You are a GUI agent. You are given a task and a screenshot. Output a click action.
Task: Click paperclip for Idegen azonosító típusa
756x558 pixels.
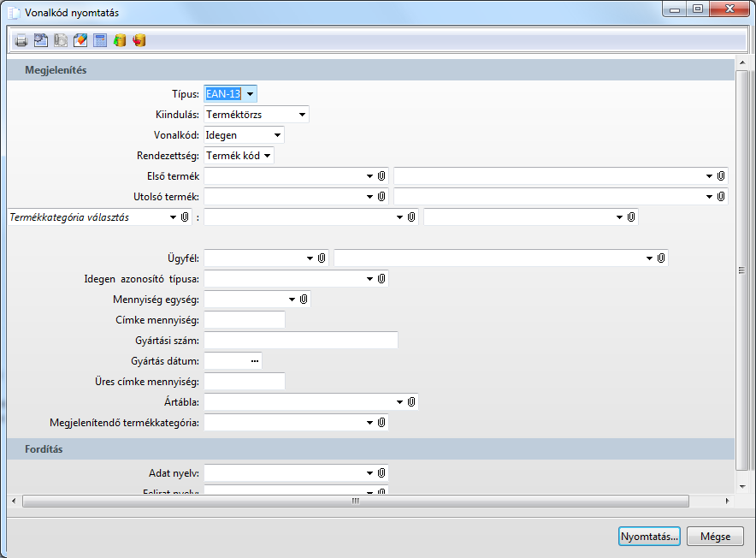381,278
